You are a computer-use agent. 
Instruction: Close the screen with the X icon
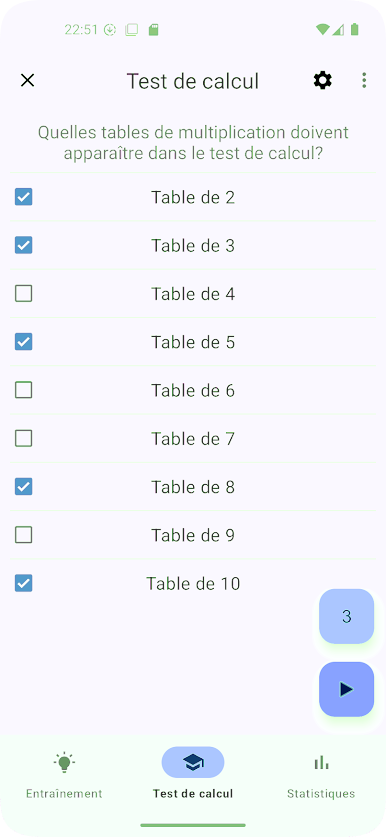click(27, 80)
